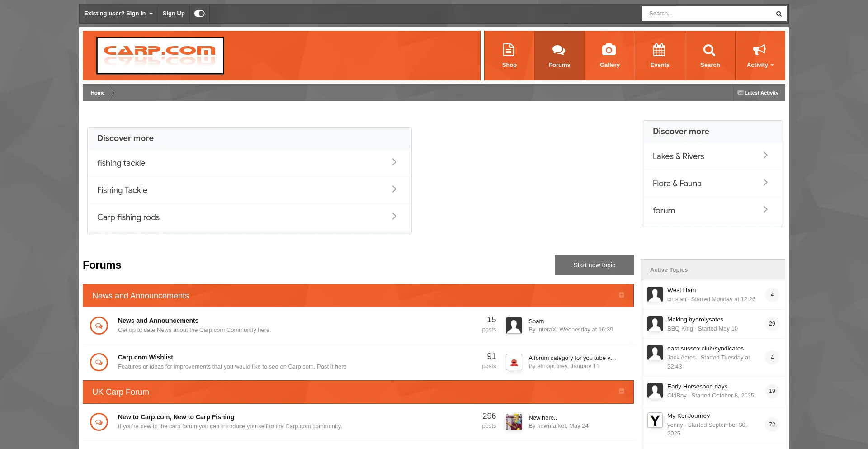Screen dimensions: 868x449
Task: Go to Home breadcrumb
Action: pyautogui.click(x=98, y=93)
